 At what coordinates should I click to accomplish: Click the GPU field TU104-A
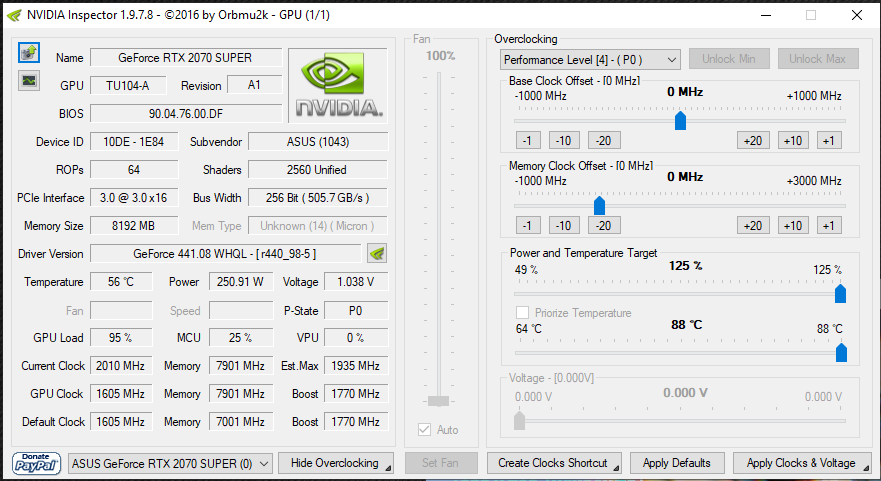(128, 85)
